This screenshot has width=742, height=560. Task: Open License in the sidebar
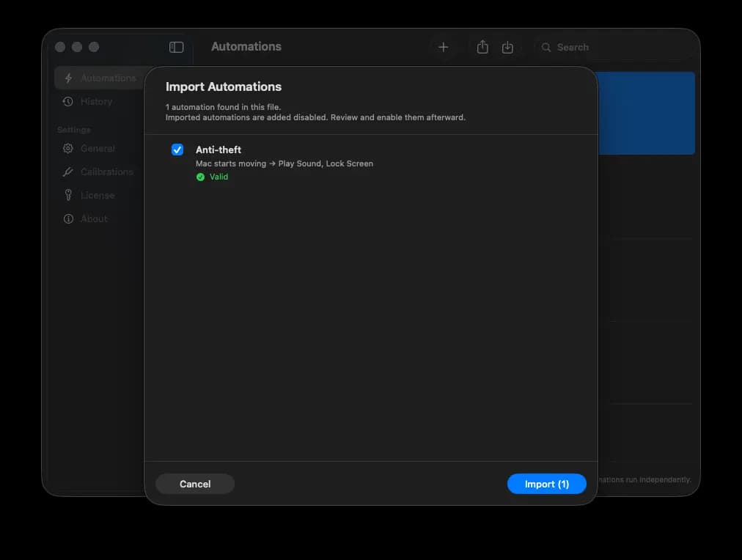pyautogui.click(x=98, y=195)
